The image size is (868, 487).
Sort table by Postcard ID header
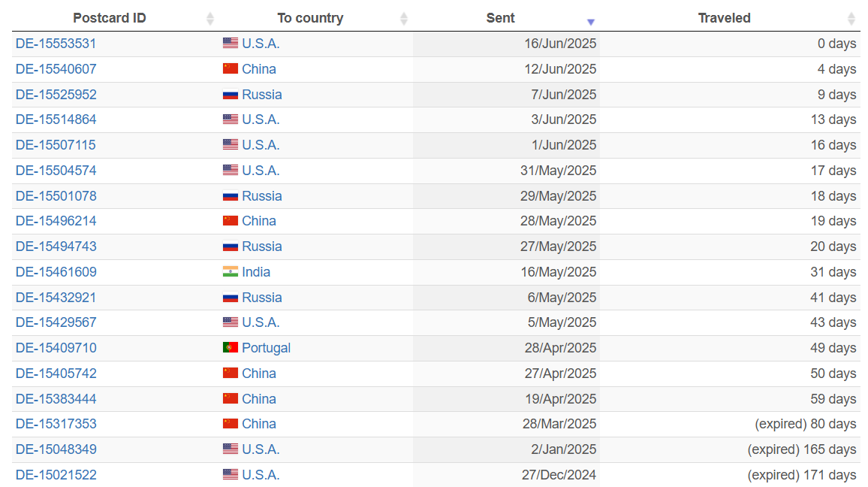pos(110,18)
